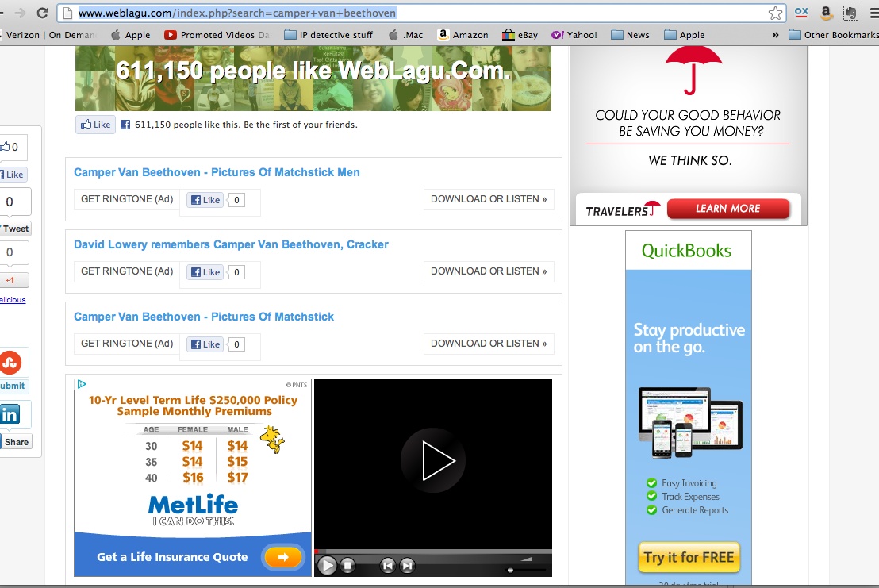Viewport: 879px width, 588px height.
Task: Click the StumbleUpon share icon
Action: (10, 363)
